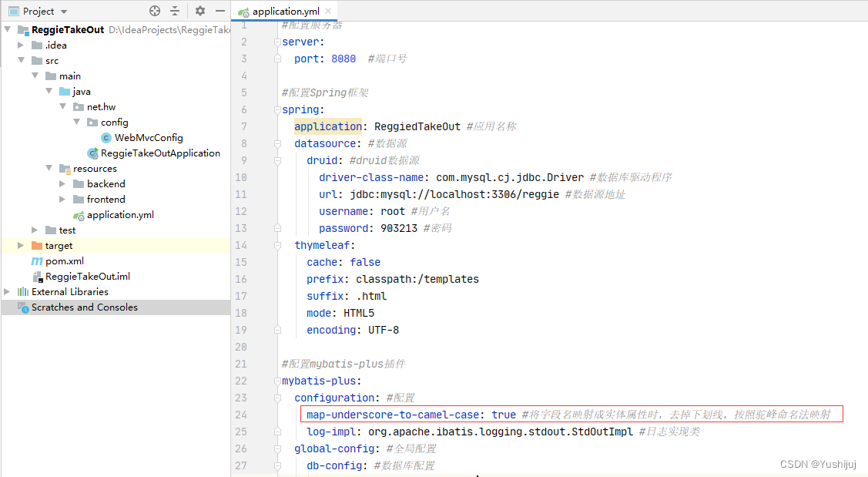Collapse the src folder

(21, 60)
